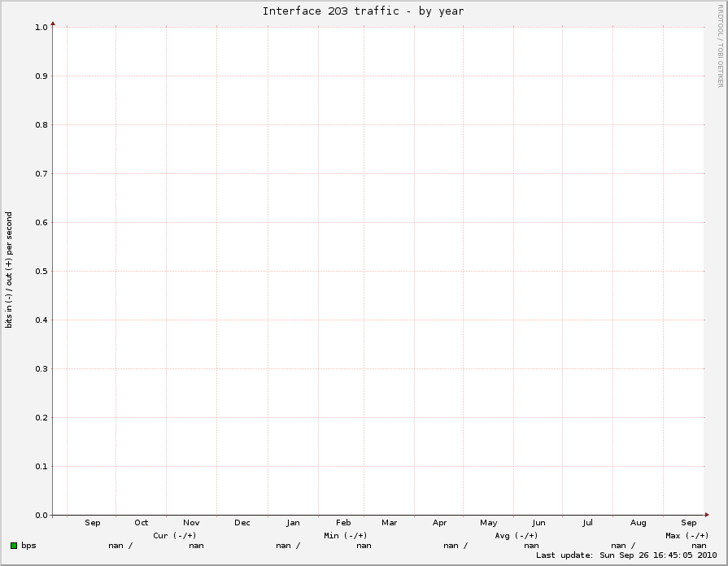Select the bps legend label
Image resolution: width=728 pixels, height=566 pixels.
coord(30,545)
